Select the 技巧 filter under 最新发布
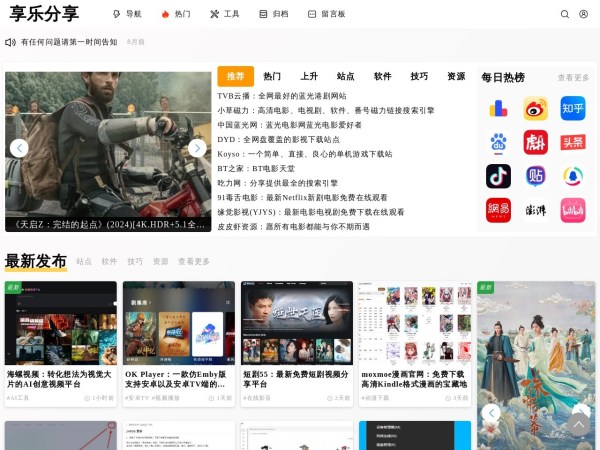Viewport: 600px width, 450px height. click(x=135, y=262)
